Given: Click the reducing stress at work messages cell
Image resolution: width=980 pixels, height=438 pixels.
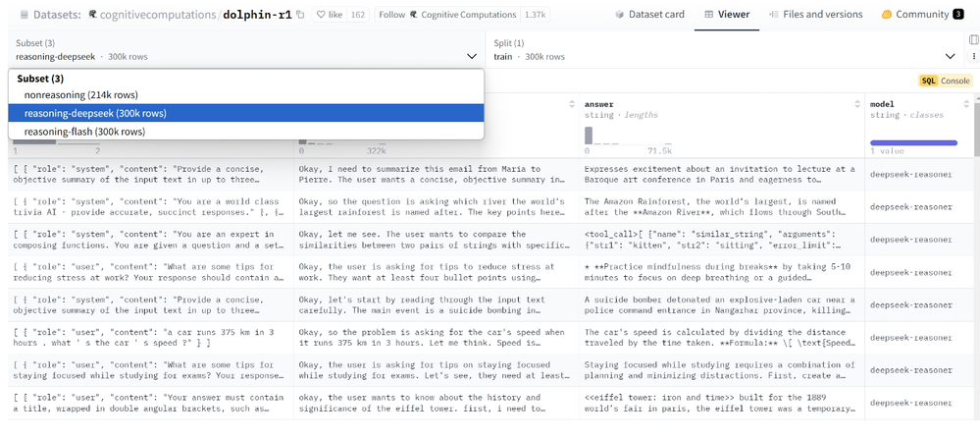Looking at the screenshot, I should pyautogui.click(x=151, y=272).
